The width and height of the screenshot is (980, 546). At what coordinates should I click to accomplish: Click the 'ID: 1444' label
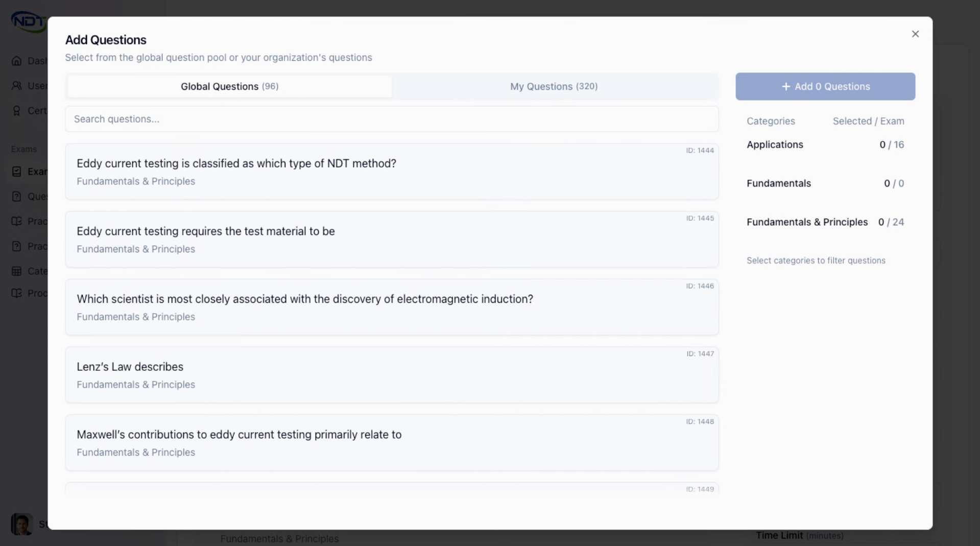(x=700, y=150)
